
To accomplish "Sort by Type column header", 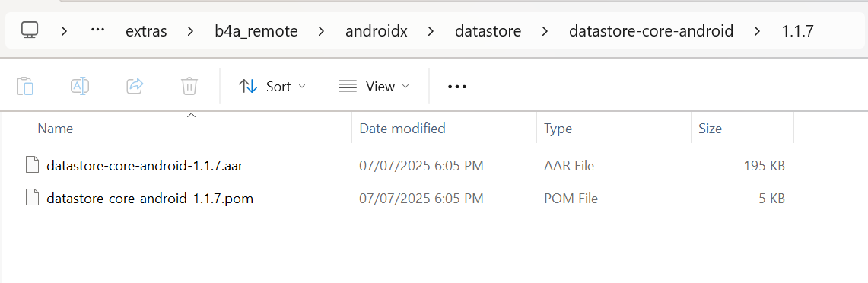I will pos(558,129).
